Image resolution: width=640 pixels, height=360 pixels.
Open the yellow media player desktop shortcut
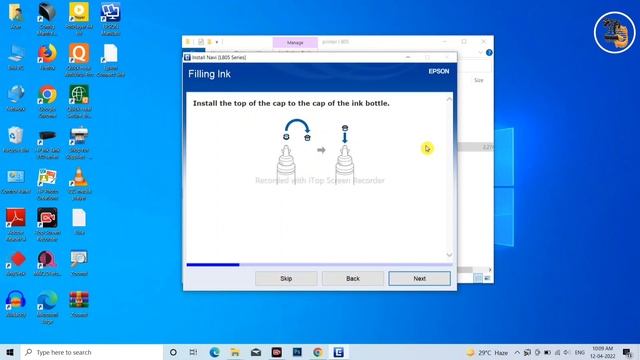(79, 18)
